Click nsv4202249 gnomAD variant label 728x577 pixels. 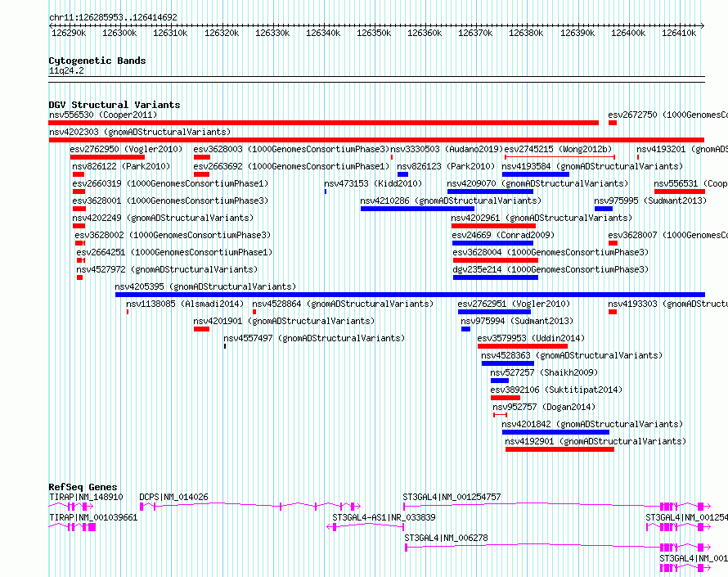point(163,218)
